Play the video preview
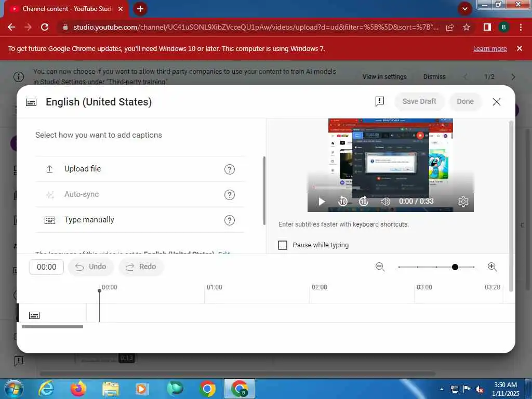Screen dimensions: 532x399 coord(321,202)
